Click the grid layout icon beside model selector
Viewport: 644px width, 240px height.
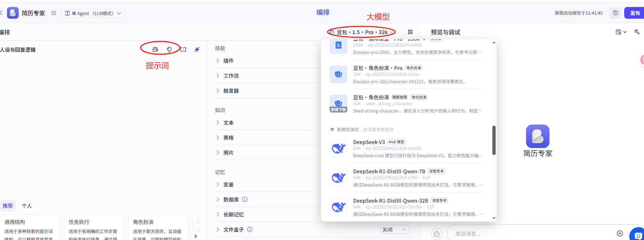(x=410, y=32)
